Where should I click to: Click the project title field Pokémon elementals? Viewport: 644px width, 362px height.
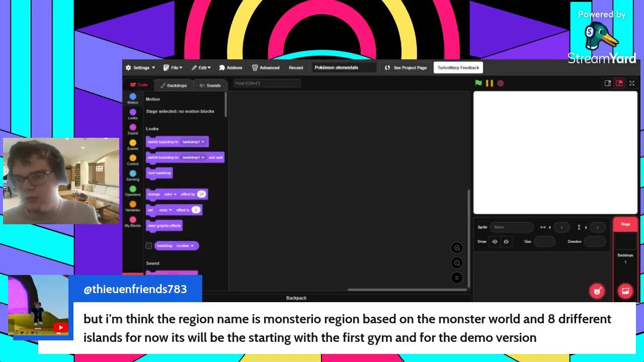click(x=344, y=67)
